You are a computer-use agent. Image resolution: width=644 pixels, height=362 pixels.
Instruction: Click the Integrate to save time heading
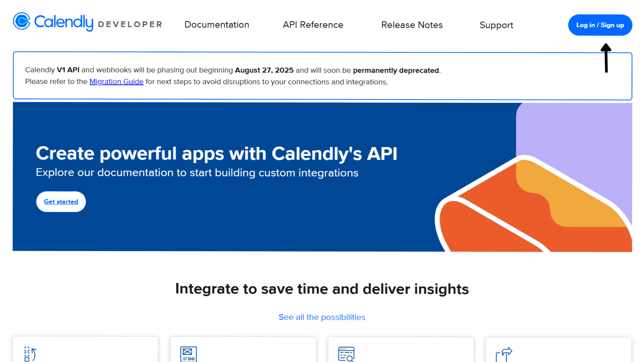click(x=322, y=289)
